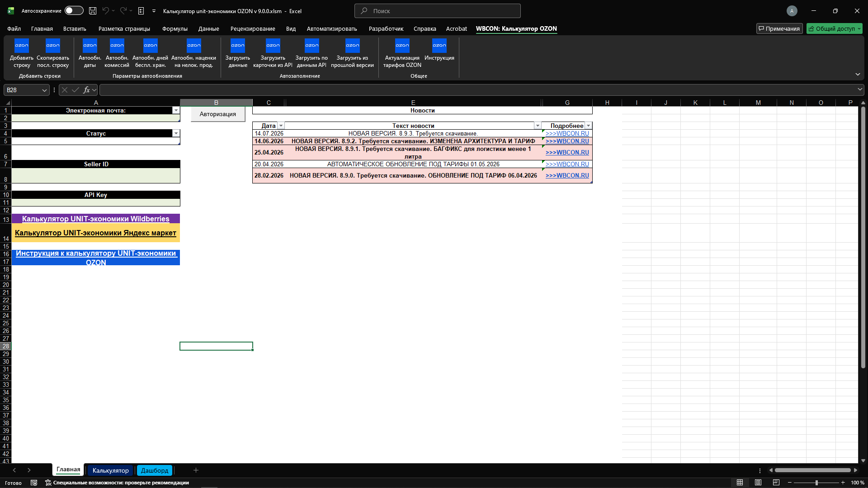Open WBCON.RU link for 28.02.2026 news
This screenshot has width=868, height=488.
click(567, 175)
